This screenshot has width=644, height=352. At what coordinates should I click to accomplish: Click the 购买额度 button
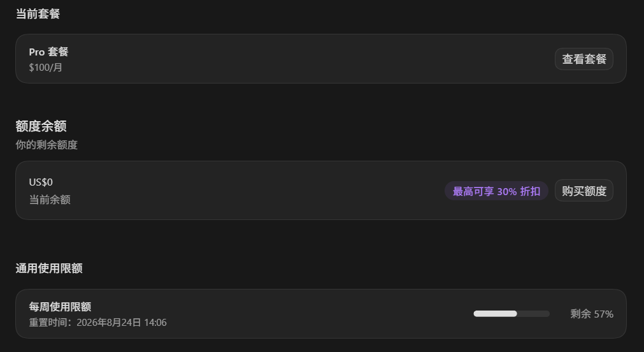coord(583,191)
